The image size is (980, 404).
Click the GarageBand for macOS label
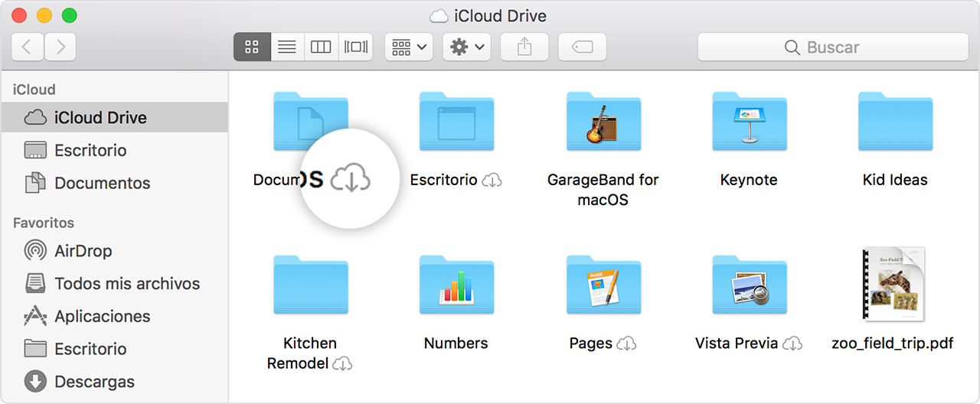(x=603, y=190)
